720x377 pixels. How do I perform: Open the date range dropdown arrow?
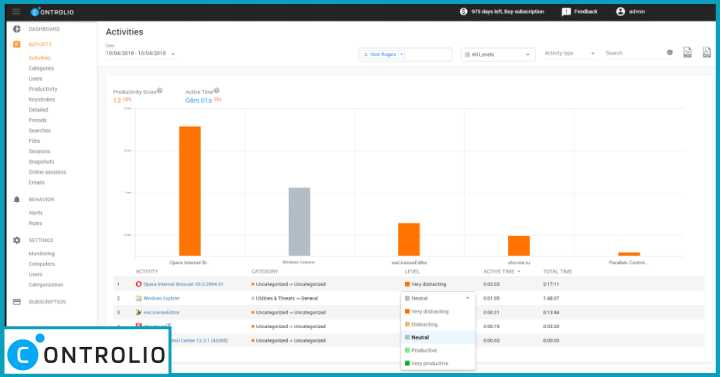(173, 54)
